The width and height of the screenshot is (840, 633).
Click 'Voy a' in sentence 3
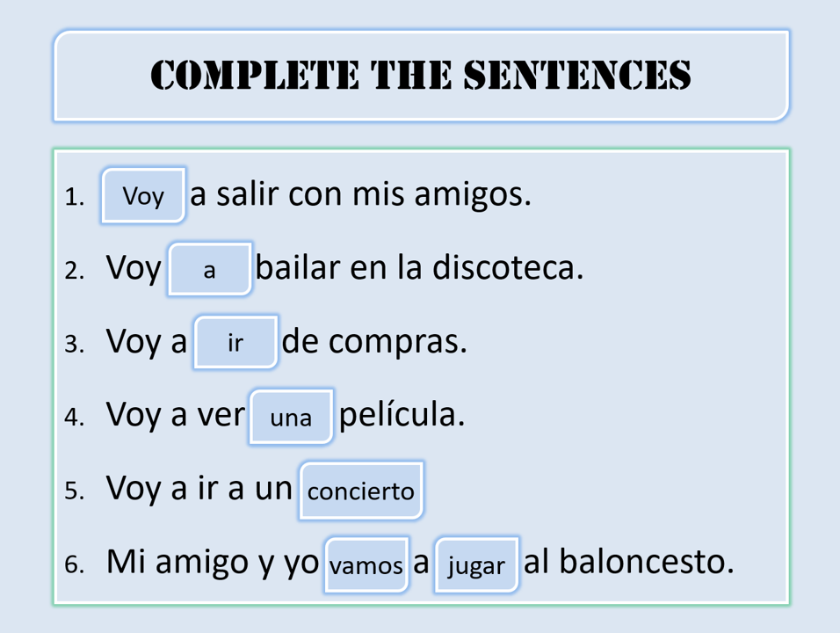147,342
